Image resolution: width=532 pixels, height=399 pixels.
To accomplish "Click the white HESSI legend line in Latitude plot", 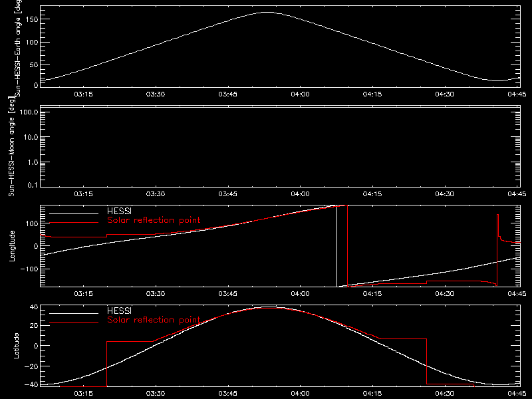I will click(74, 313).
